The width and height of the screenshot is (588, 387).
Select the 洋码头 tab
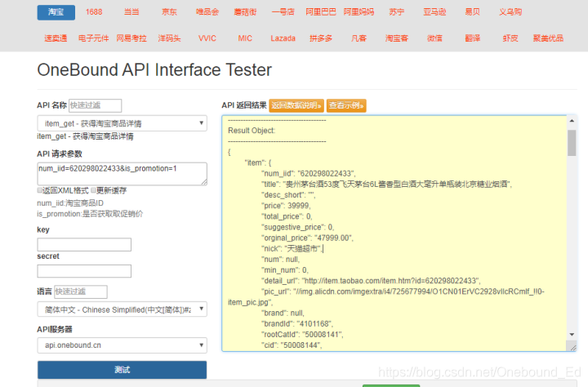[169, 38]
